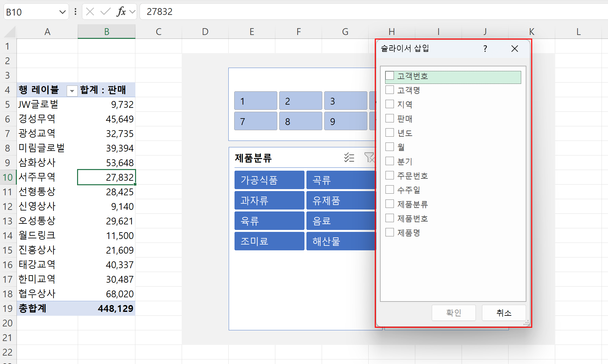Enable the 지역 field checkbox

point(390,104)
